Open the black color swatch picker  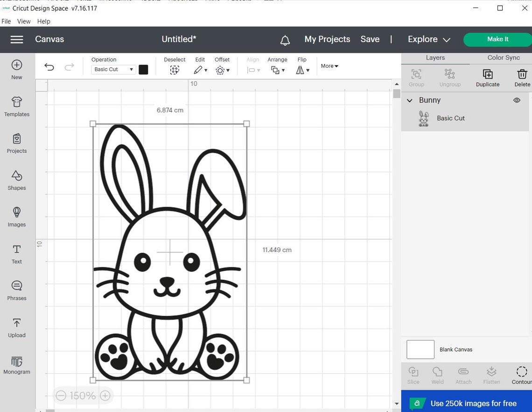pyautogui.click(x=143, y=69)
